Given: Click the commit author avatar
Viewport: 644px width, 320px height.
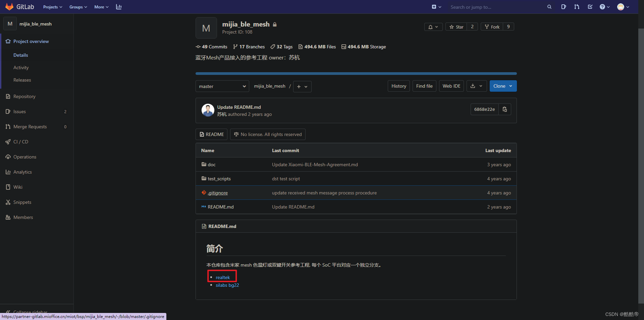Looking at the screenshot, I should 208,110.
